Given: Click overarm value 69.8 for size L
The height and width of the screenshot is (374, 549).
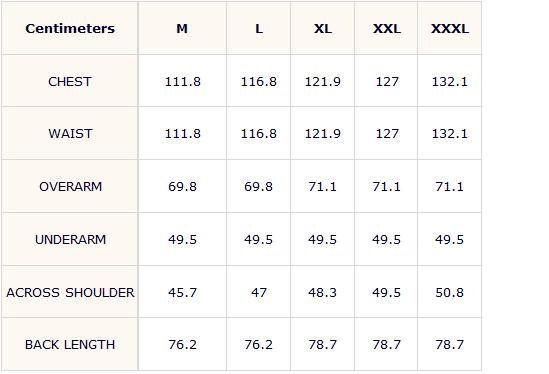Looking at the screenshot, I should click(258, 186).
